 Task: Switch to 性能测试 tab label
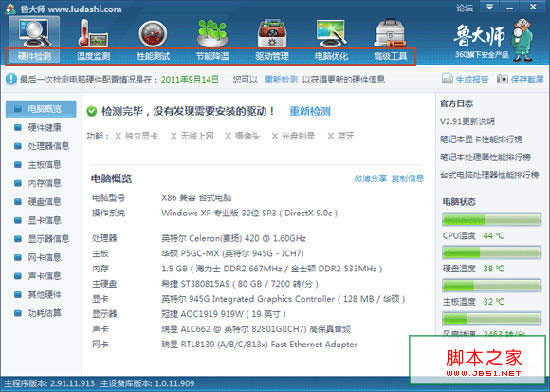[x=153, y=56]
